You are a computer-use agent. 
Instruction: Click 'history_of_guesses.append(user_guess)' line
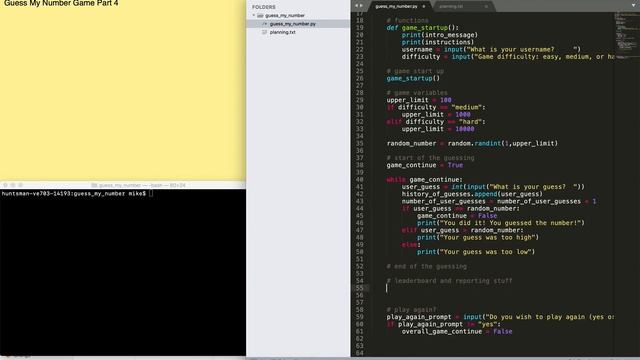[472, 194]
